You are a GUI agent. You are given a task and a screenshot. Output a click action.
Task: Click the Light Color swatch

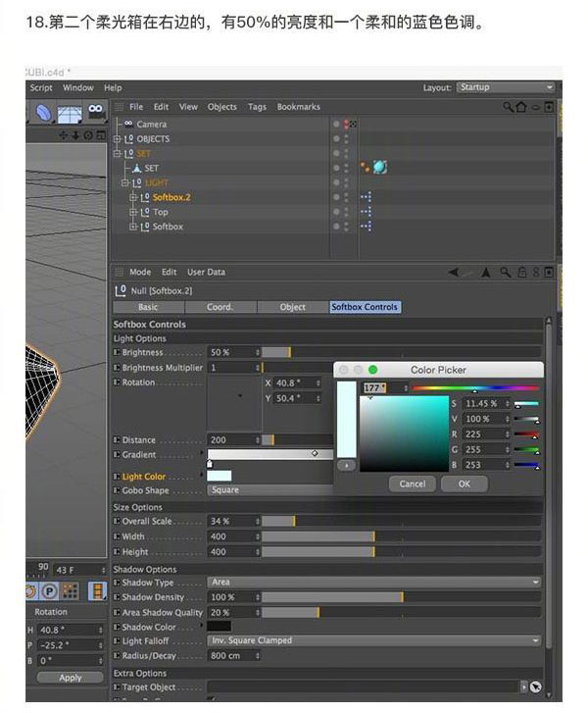pos(219,476)
